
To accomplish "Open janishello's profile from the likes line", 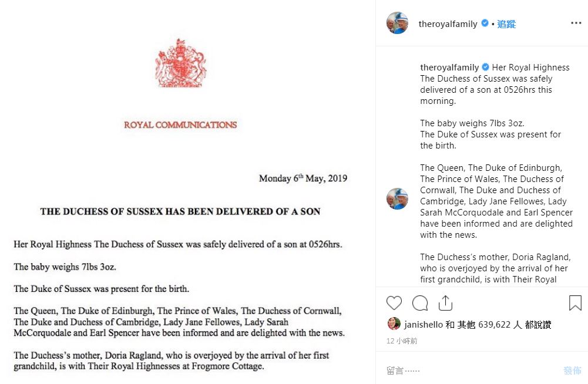I will (424, 325).
